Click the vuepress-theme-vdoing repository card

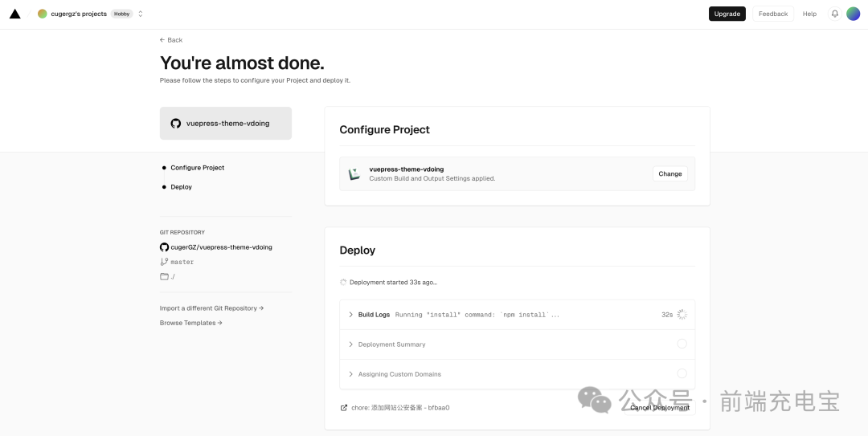coord(226,124)
